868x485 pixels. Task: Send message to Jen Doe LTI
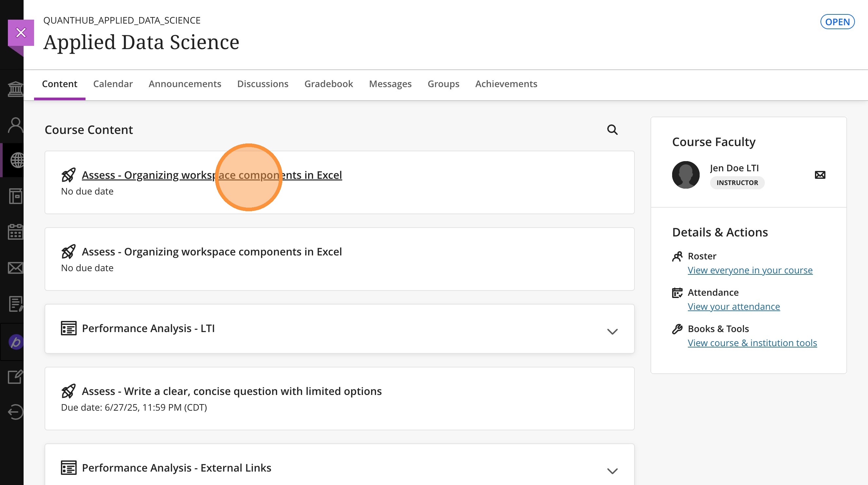pos(820,175)
